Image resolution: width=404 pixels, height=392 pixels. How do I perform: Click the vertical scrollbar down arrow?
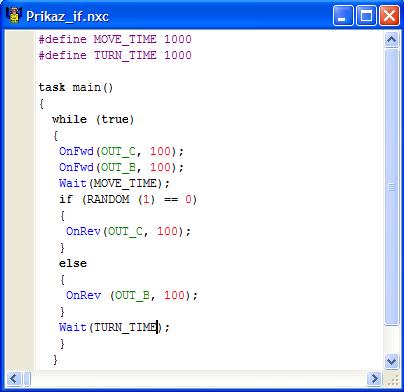click(x=391, y=362)
